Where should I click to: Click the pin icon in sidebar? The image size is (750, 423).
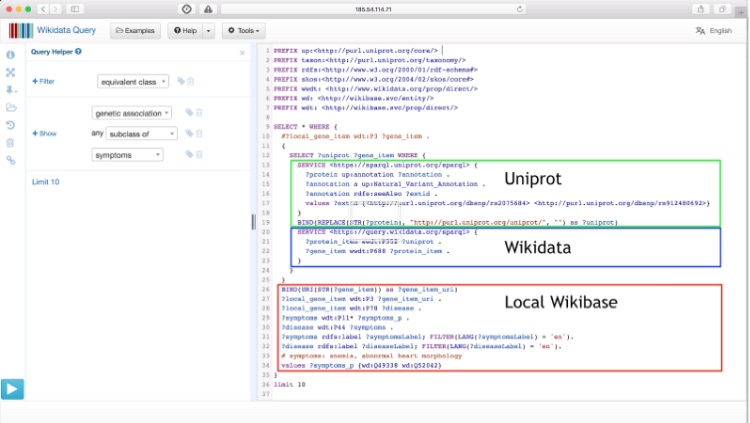pyautogui.click(x=10, y=89)
